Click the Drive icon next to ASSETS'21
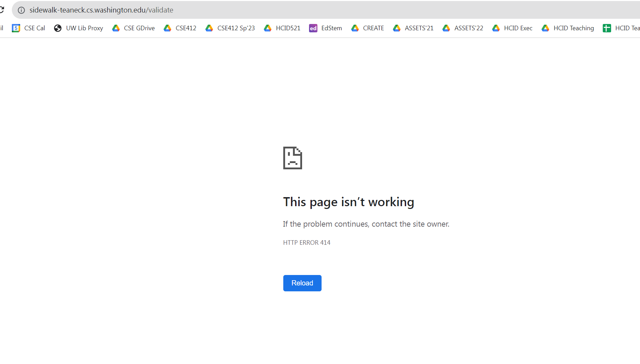The width and height of the screenshot is (640, 364). pos(397,28)
